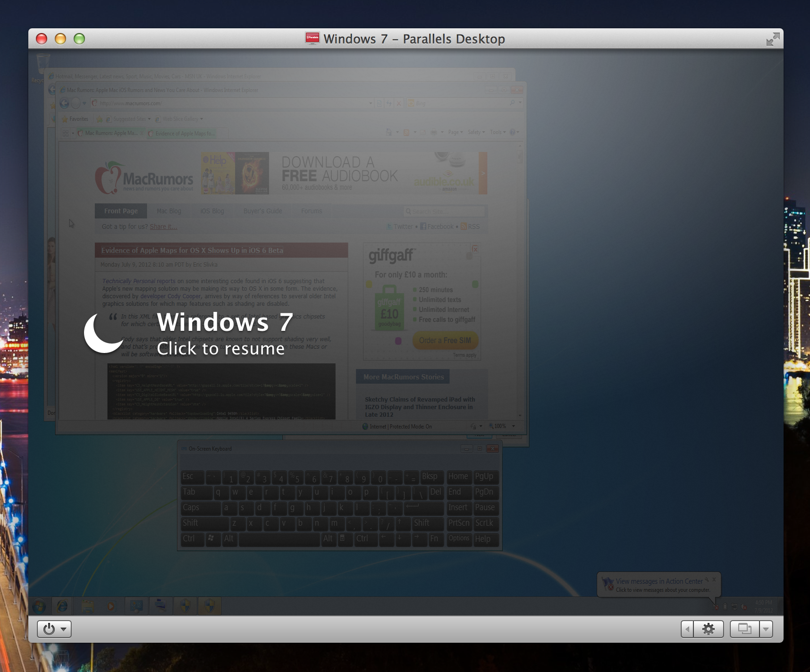Open the Parallels power button menu
Screen dimensions: 810x672
click(54, 629)
